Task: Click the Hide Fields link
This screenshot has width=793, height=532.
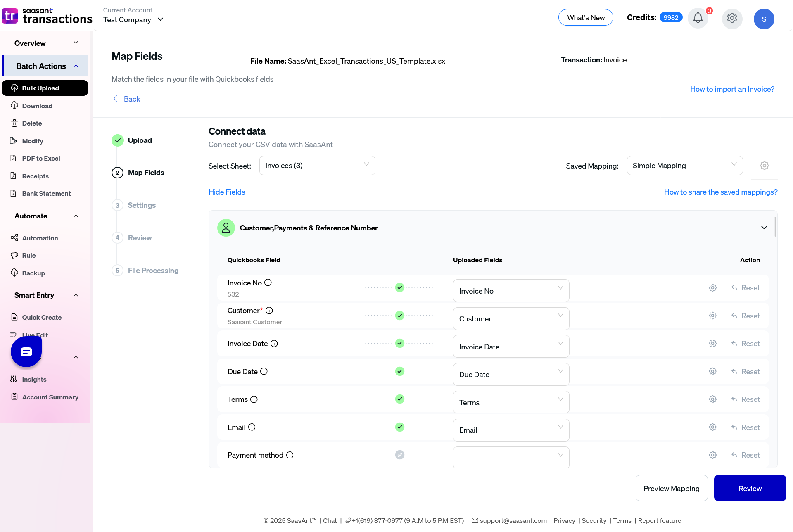Action: click(x=227, y=192)
